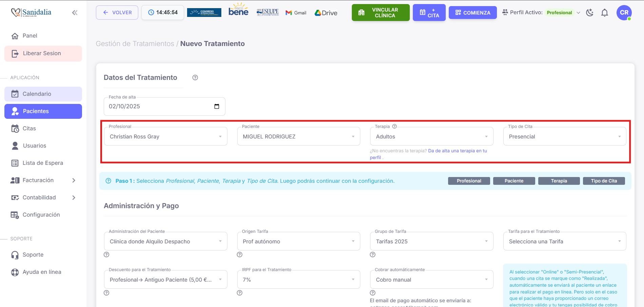
Task: Open the Profesional dropdown
Action: tap(165, 136)
